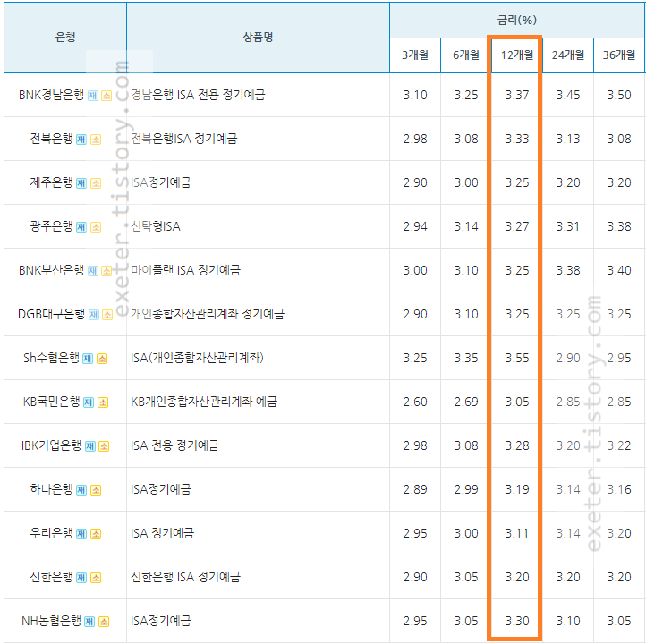Image resolution: width=646 pixels, height=644 pixels.
Task: Click the orange 소 badge next to NH농협은행
Action: (x=104, y=622)
